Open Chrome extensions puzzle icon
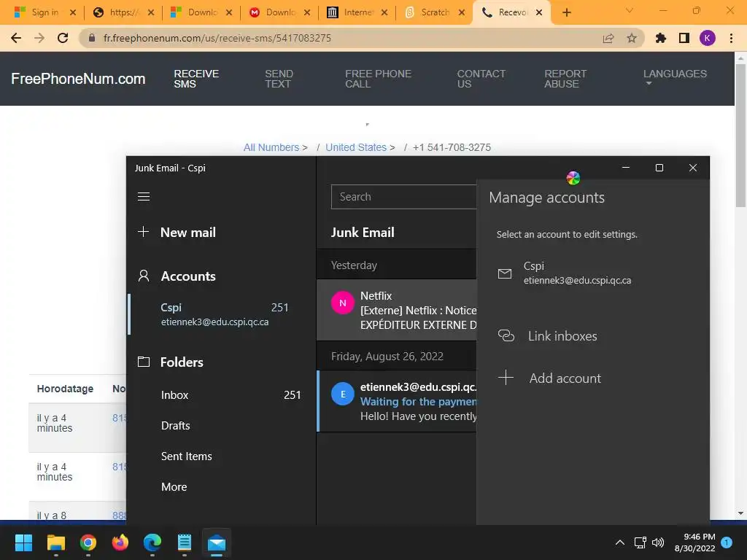 tap(661, 38)
